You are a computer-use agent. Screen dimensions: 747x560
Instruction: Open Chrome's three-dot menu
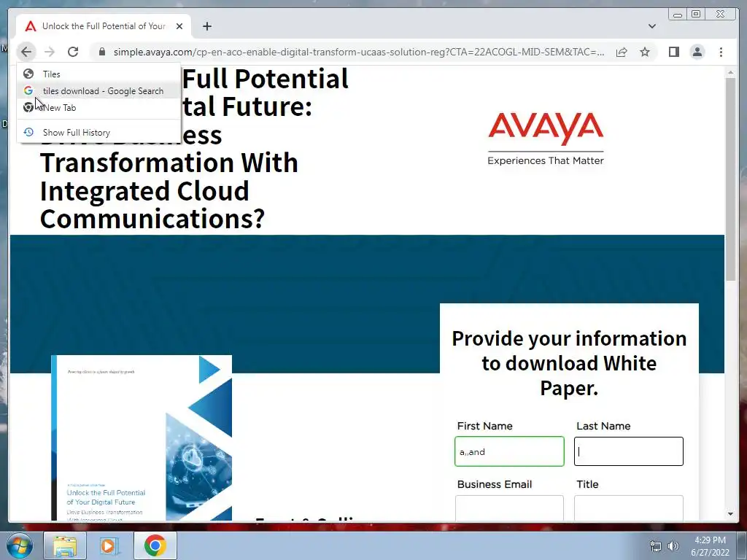721,52
